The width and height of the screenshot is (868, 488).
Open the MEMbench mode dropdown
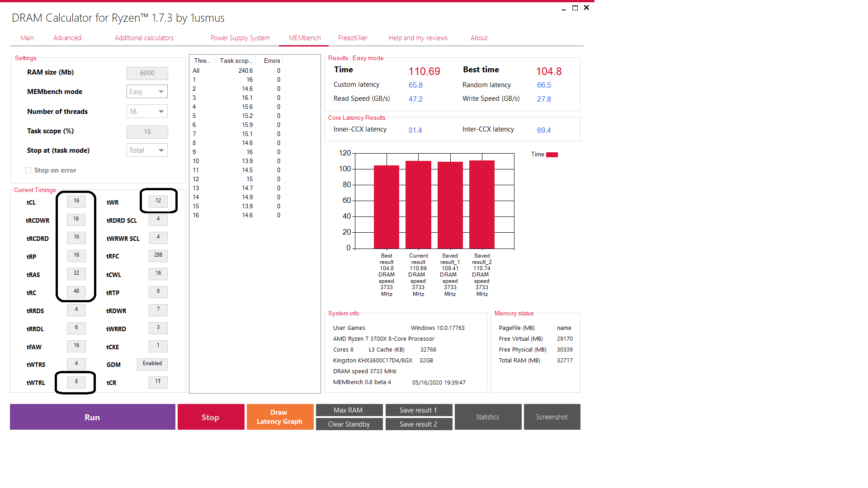[x=147, y=92]
